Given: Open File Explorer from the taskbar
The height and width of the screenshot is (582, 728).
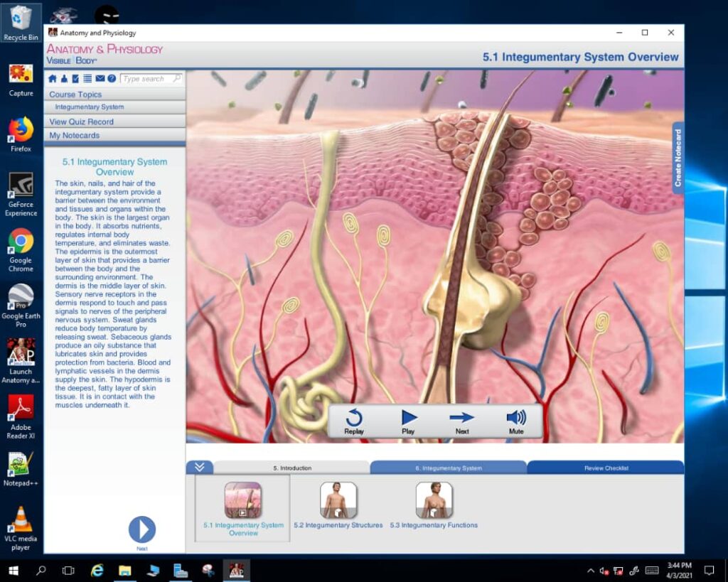Looking at the screenshot, I should pos(124,571).
